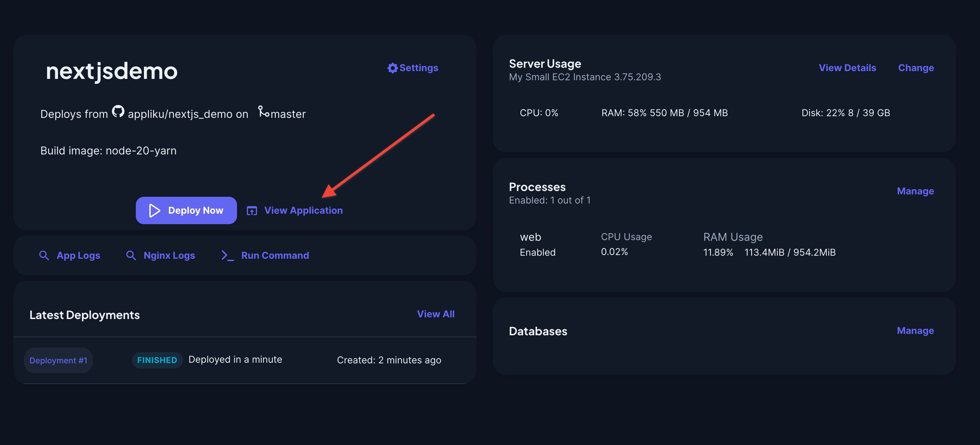
Task: Click the magnifier icon beside Nginx Logs
Action: pyautogui.click(x=131, y=255)
